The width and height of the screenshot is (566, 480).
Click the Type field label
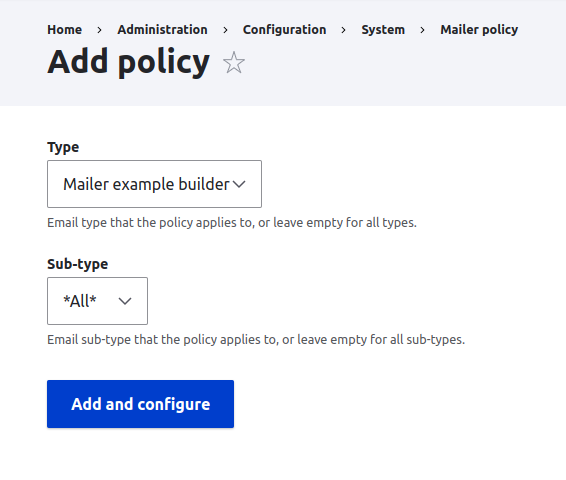pos(63,147)
